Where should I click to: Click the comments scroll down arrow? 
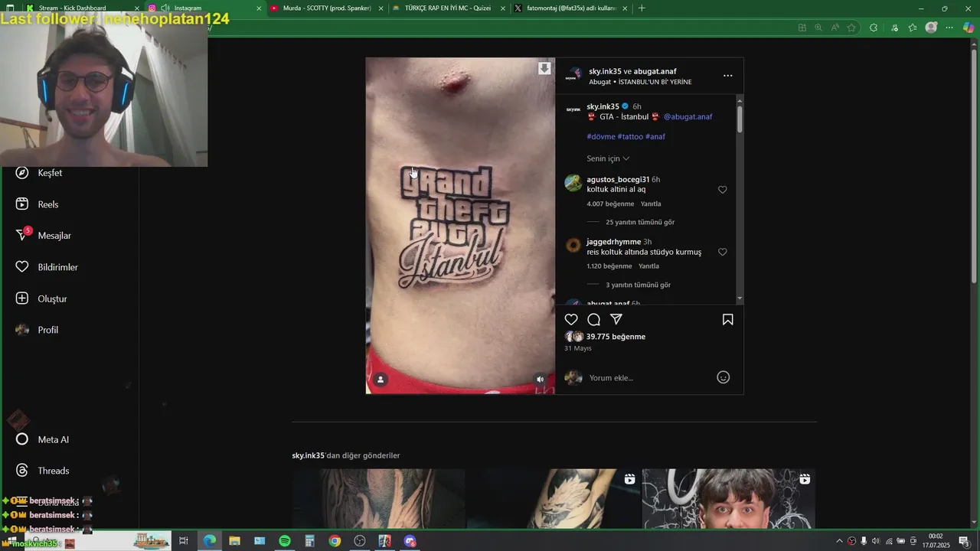pos(740,298)
